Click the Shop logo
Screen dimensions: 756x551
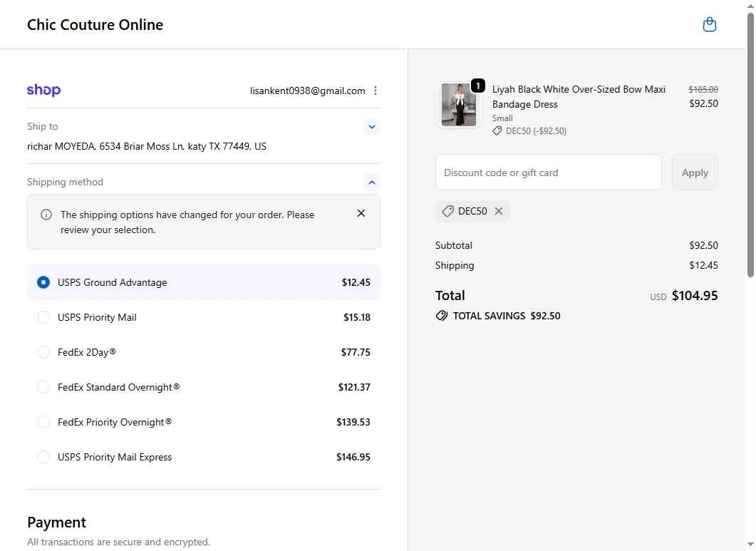[x=44, y=91]
